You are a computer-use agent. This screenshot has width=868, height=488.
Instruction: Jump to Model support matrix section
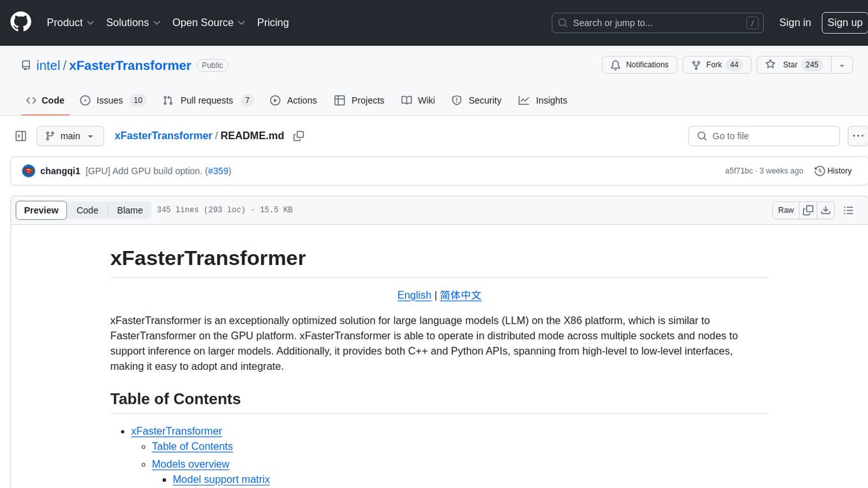coord(221,479)
